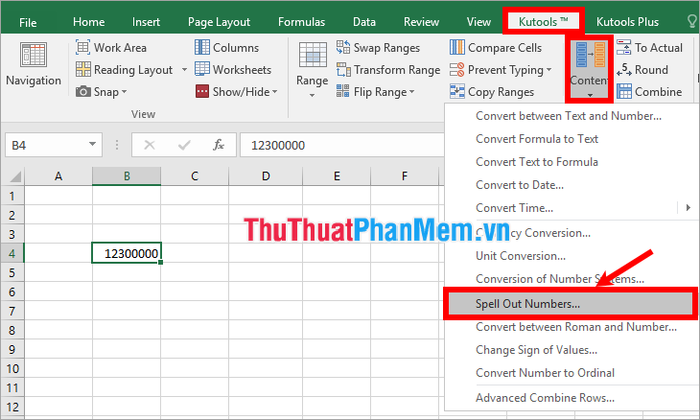Switch to the Kutools Plus tab
This screenshot has height=420, width=700.
click(627, 22)
